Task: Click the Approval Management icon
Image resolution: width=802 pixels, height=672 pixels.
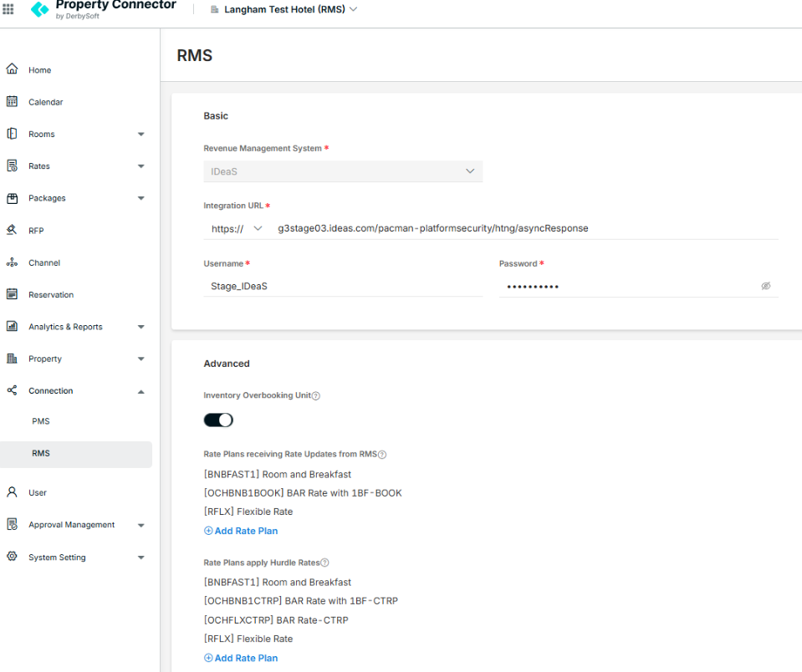Action: click(x=12, y=524)
